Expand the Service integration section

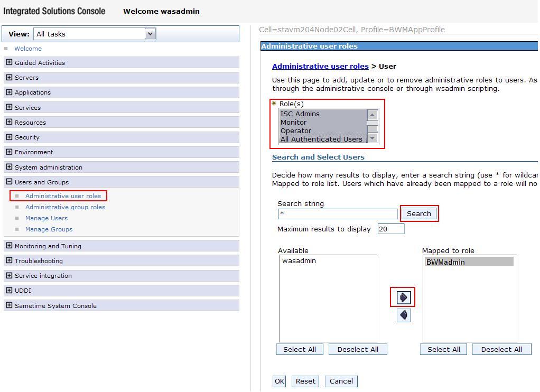10,275
